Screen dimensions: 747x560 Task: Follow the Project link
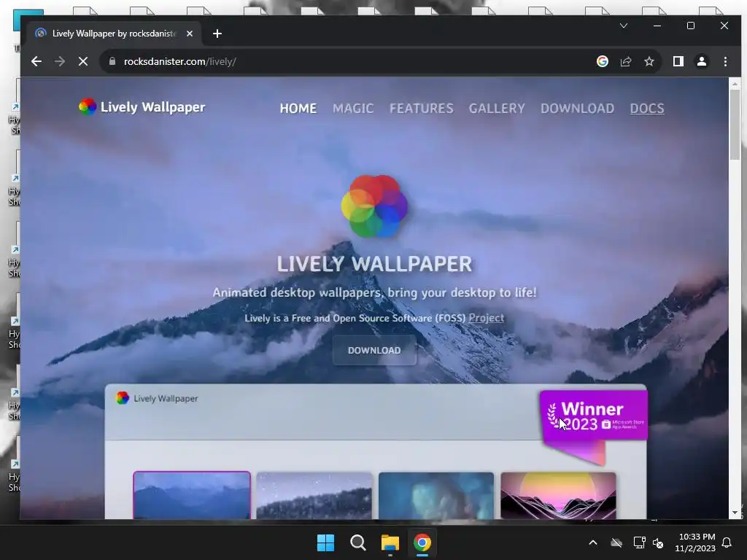click(486, 318)
